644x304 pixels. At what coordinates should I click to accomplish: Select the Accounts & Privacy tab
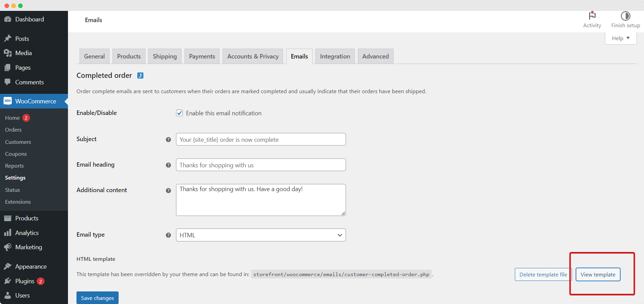click(x=253, y=56)
